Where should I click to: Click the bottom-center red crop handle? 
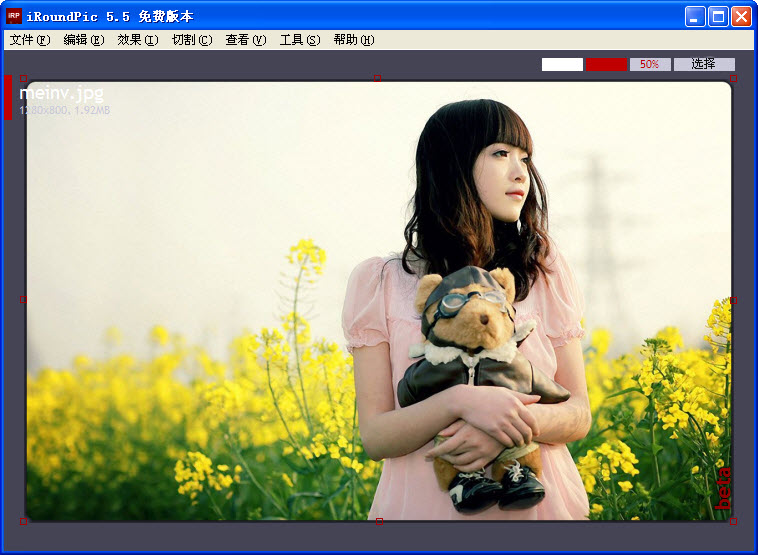pyautogui.click(x=378, y=521)
